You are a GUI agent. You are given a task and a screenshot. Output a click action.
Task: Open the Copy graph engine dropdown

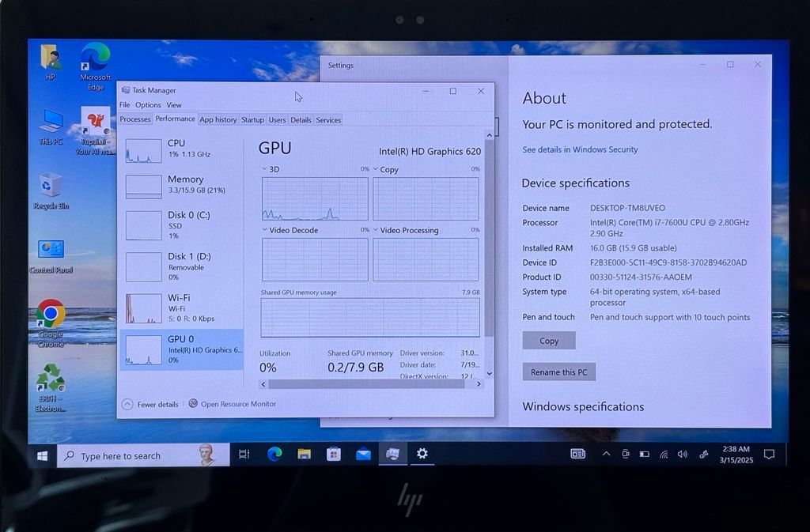tap(376, 169)
